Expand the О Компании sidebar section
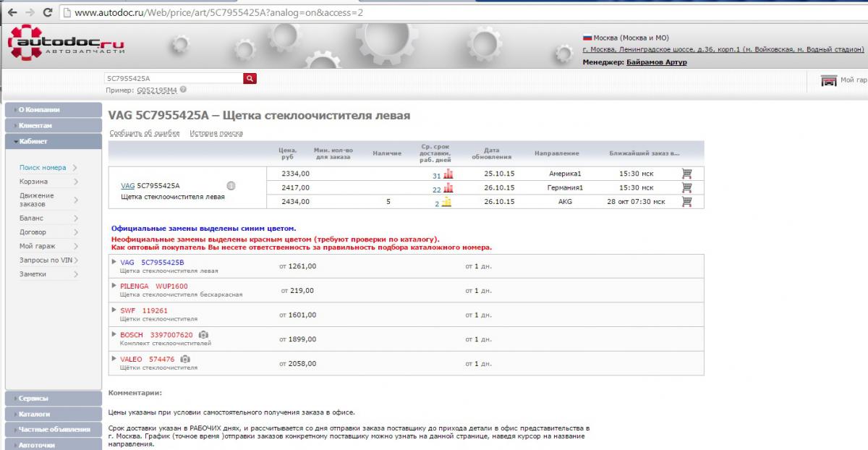The width and height of the screenshot is (868, 450). pos(54,110)
